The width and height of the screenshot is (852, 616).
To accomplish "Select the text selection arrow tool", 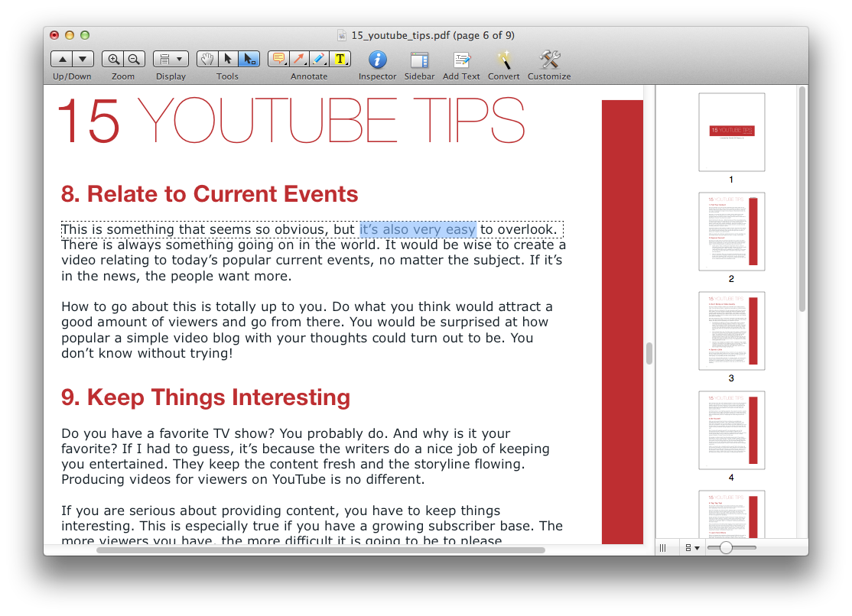I will [228, 59].
